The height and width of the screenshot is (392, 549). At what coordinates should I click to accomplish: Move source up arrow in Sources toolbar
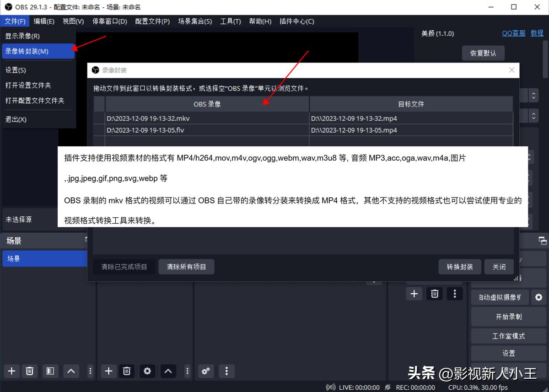168,371
